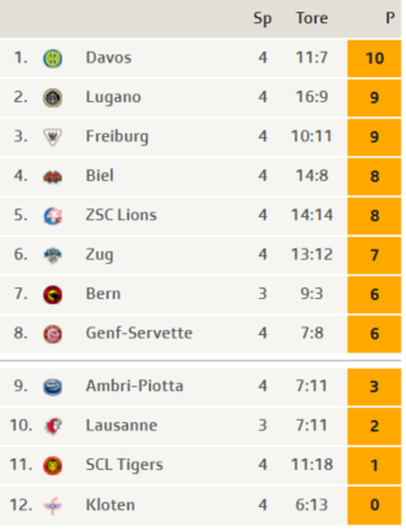Click the Kloten team logo
Image resolution: width=406 pixels, height=532 pixels.
click(x=52, y=505)
